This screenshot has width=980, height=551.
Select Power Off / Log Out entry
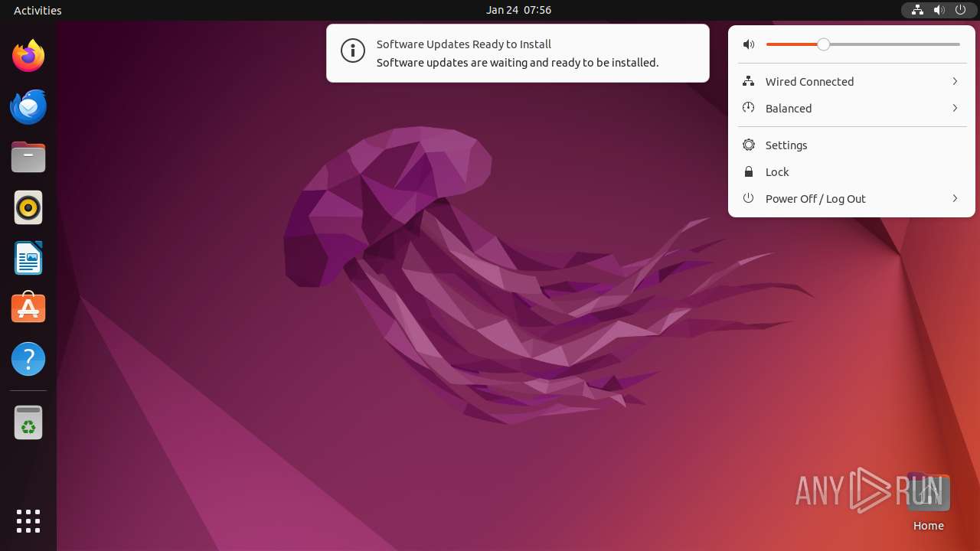click(851, 198)
